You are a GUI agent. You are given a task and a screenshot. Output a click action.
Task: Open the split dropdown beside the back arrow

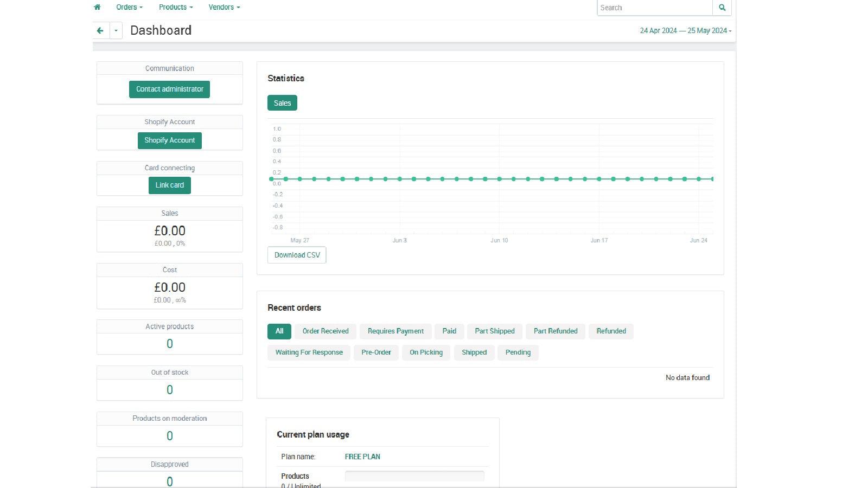click(115, 30)
